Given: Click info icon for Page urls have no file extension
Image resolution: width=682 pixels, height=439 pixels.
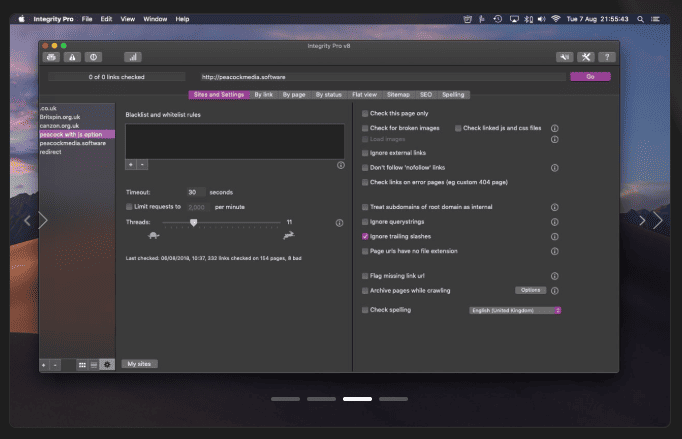Looking at the screenshot, I should [x=555, y=251].
